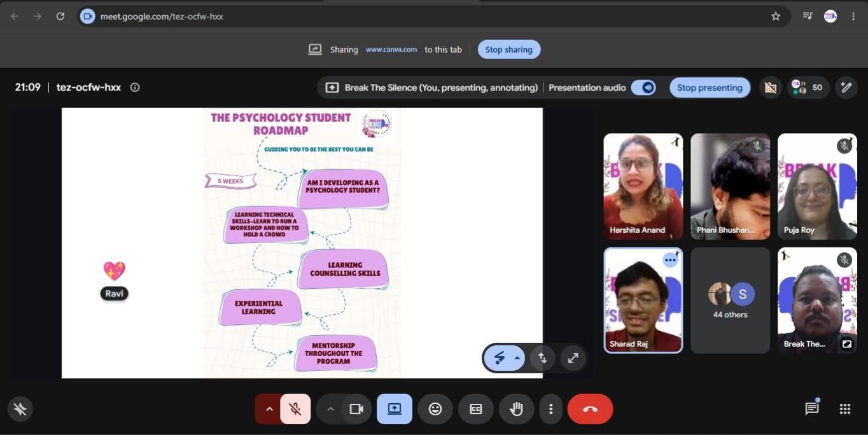Open Chrome three-dot menu

click(853, 17)
